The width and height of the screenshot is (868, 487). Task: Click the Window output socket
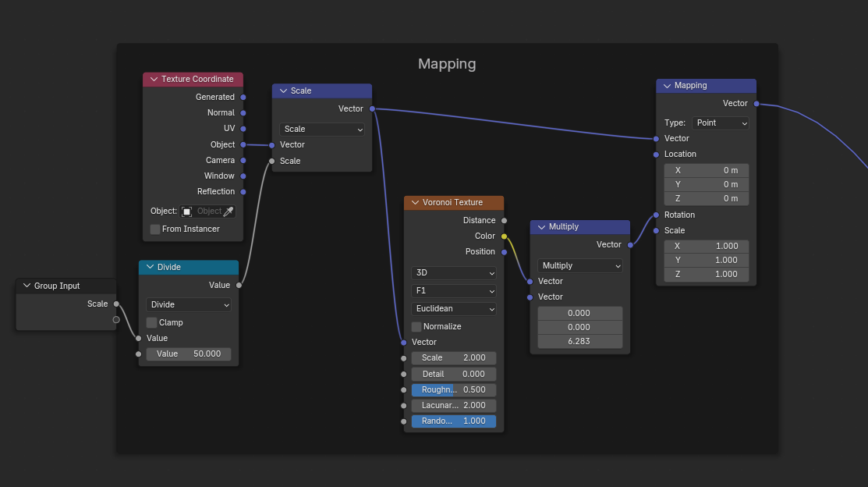point(243,176)
